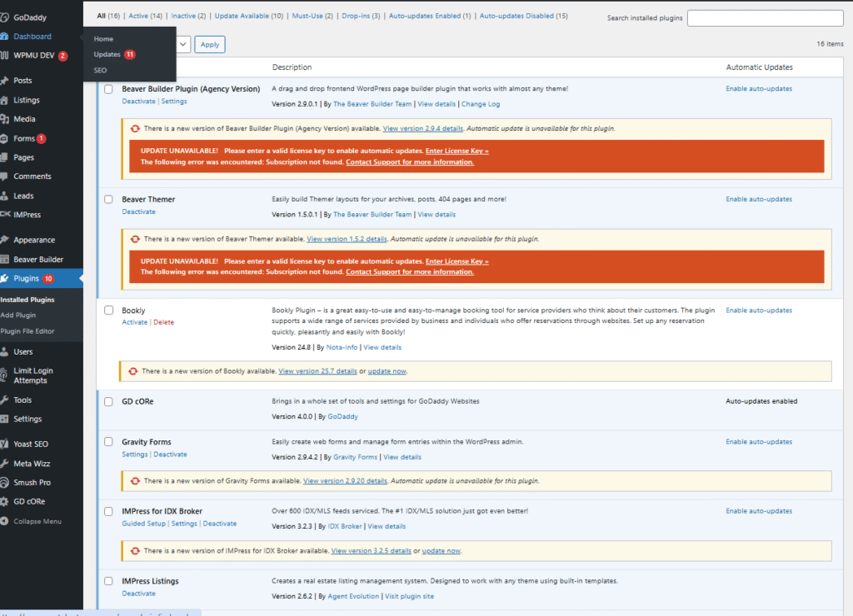Click the GoDaddy icon in sidebar
The image size is (853, 616).
(x=4, y=17)
